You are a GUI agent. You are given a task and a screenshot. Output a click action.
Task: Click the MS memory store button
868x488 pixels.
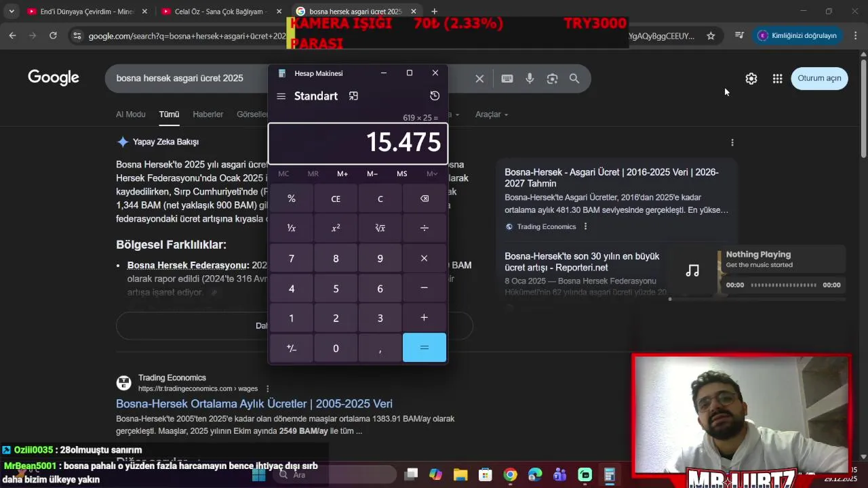pyautogui.click(x=402, y=174)
